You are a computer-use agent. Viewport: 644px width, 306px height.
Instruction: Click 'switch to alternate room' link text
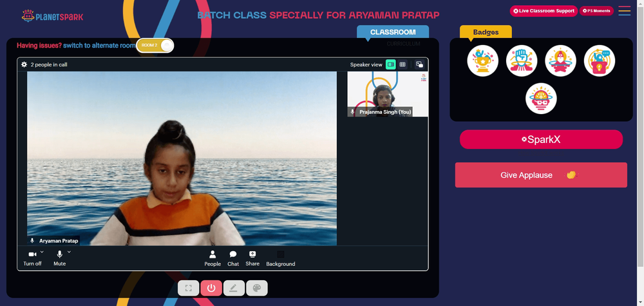click(99, 46)
